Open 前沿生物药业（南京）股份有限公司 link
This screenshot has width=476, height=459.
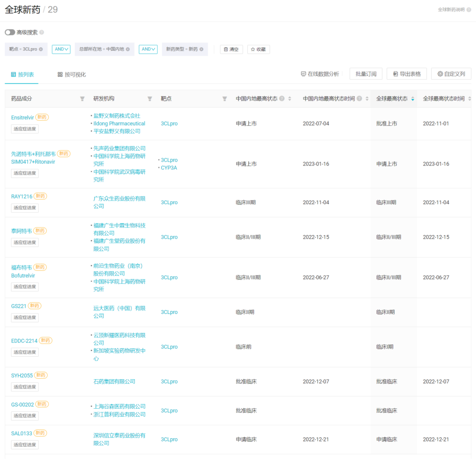pos(118,270)
